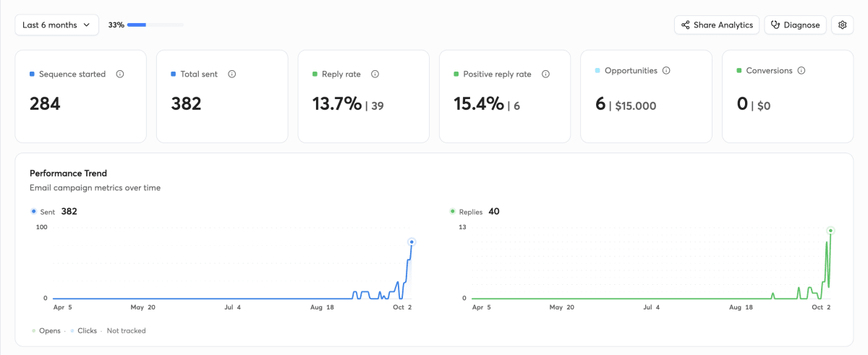The image size is (868, 355).
Task: Open analytics settings gear icon
Action: click(x=842, y=25)
